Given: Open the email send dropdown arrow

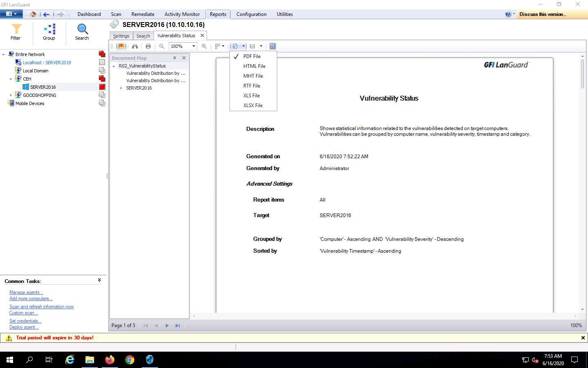Looking at the screenshot, I should (x=261, y=46).
